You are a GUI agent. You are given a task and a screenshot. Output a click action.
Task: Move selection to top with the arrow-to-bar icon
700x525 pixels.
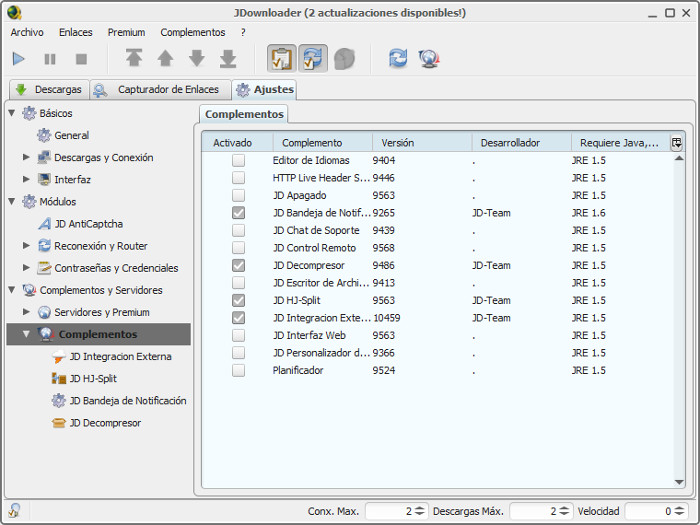[x=134, y=58]
